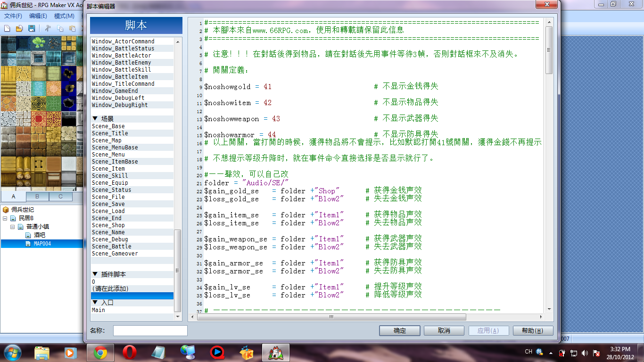Switch to tileset tab C

click(60, 197)
